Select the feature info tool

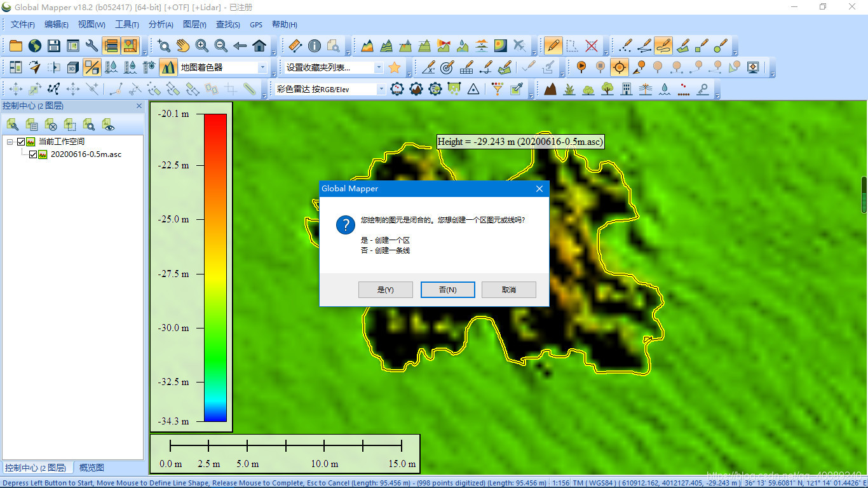click(314, 46)
